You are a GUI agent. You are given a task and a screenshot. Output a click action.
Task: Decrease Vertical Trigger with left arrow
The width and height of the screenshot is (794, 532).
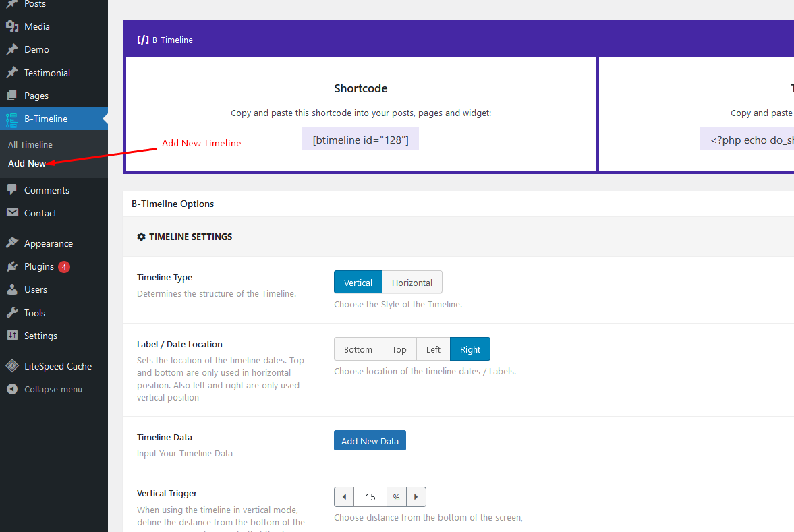coord(344,497)
